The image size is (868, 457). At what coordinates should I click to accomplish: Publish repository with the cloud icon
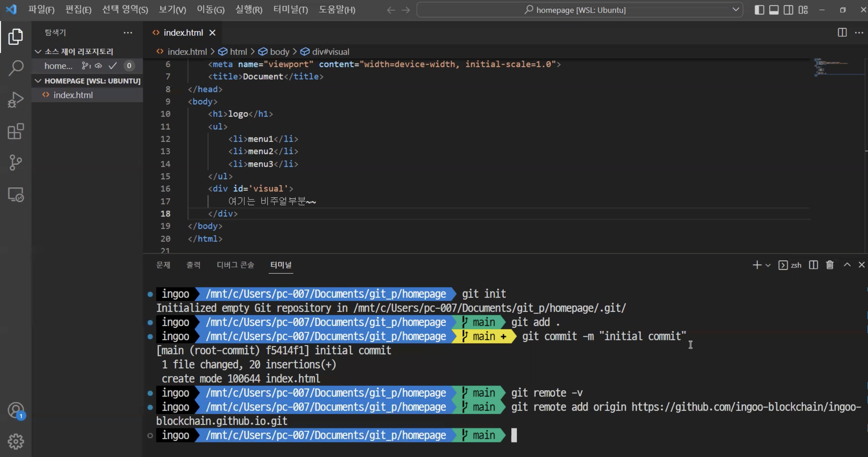(x=98, y=66)
